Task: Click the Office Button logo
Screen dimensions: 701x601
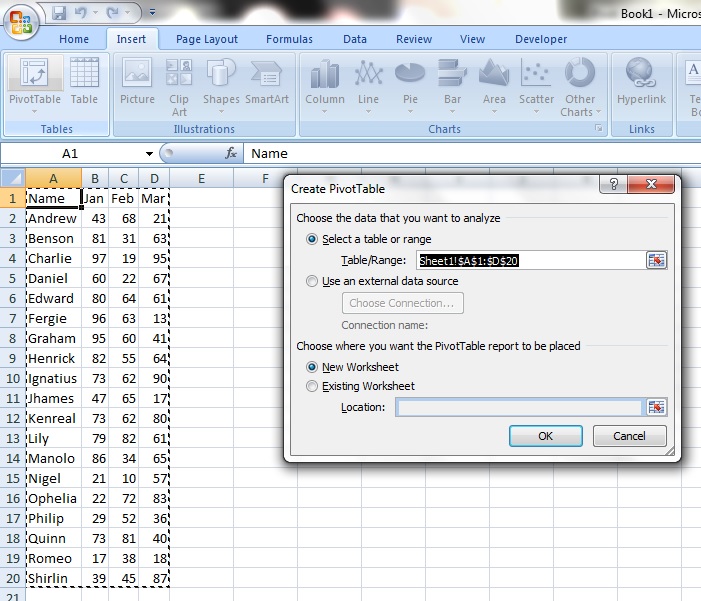Action: click(x=22, y=21)
